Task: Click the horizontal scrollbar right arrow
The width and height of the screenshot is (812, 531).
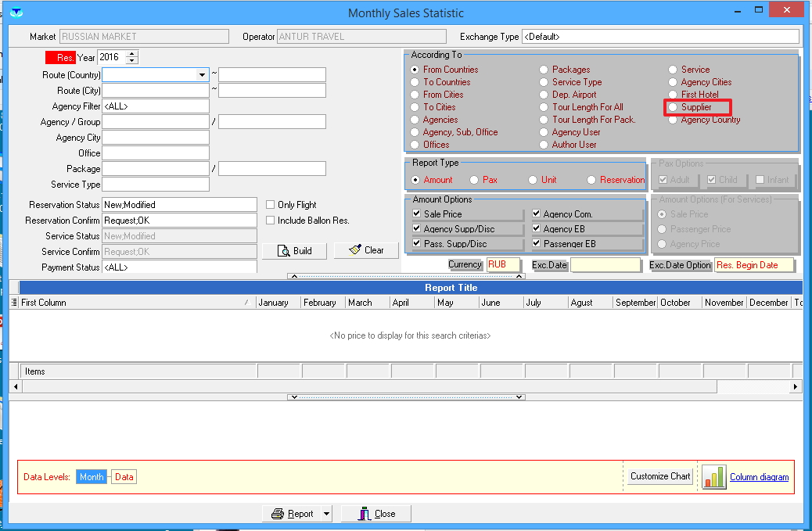Action: (x=796, y=386)
